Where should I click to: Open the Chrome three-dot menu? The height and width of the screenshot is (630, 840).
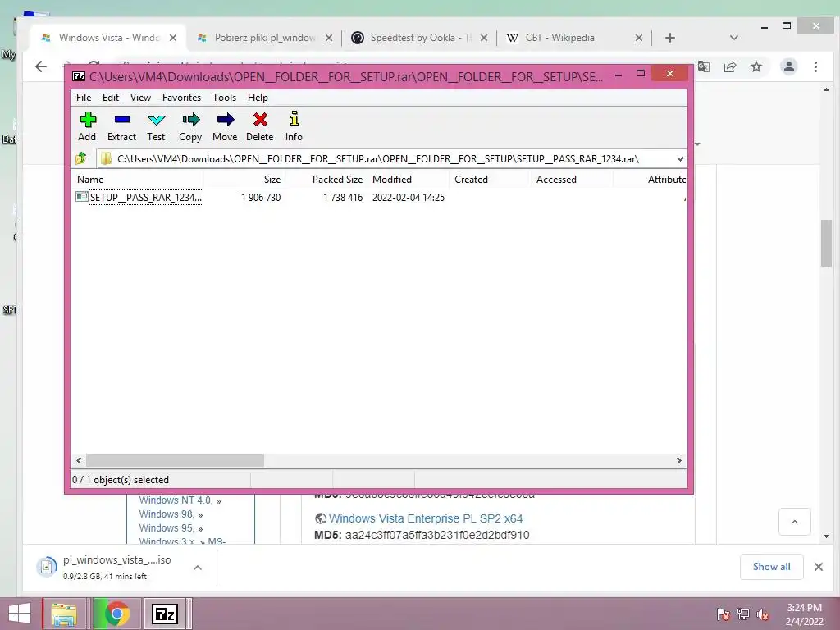(x=815, y=67)
